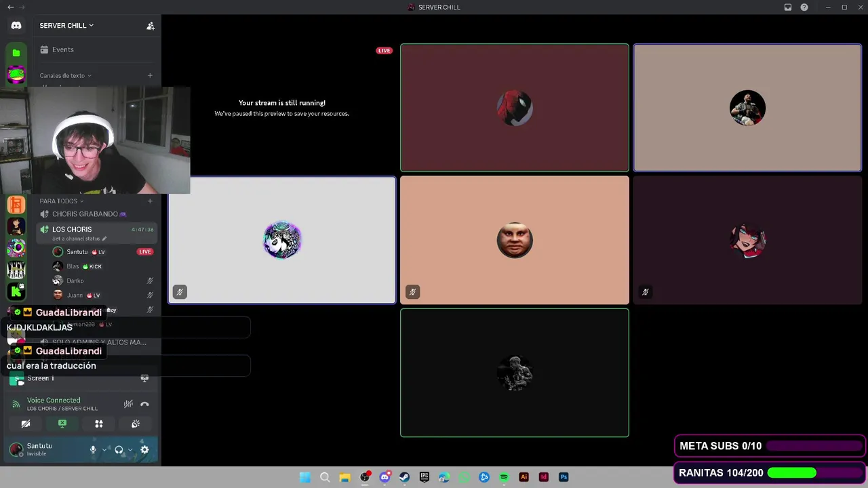Open the activities launcher button
Image resolution: width=868 pixels, height=488 pixels.
click(x=99, y=424)
